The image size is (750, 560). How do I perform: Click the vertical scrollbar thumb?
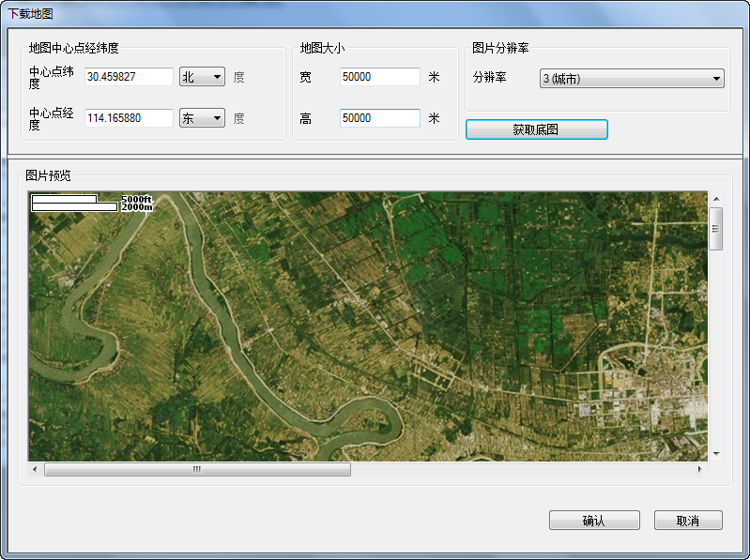point(716,229)
